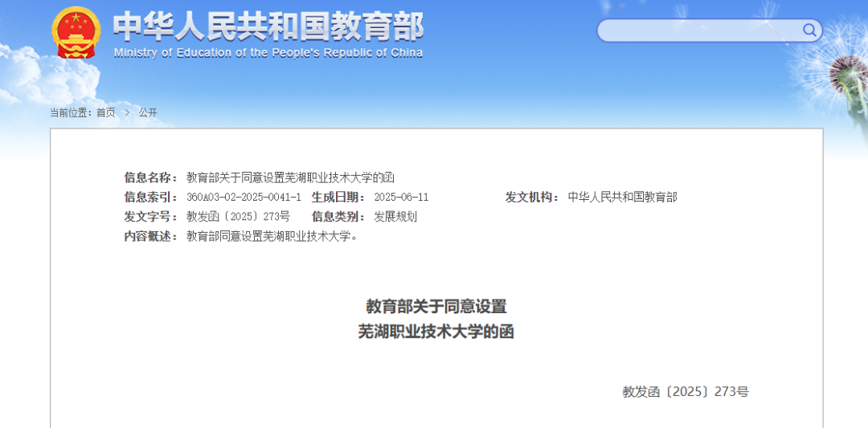Click the 中华人民共和国教育部 site title
This screenshot has height=428, width=868.
pos(268,26)
